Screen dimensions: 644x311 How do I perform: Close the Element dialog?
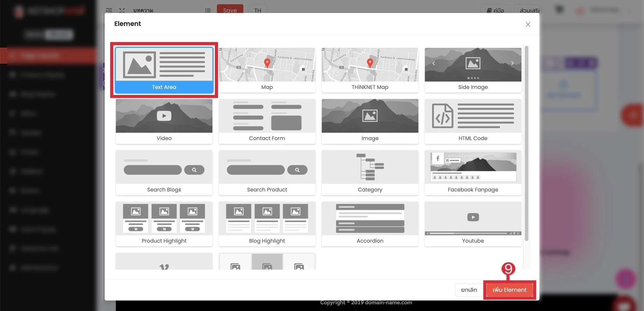528,24
